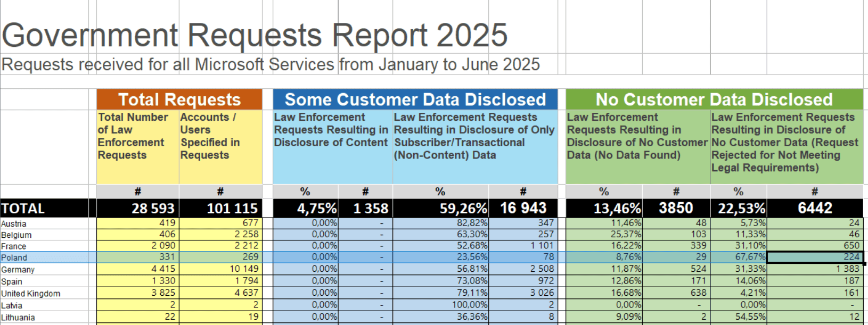Click the total accounts cell showing 101 115
The height and width of the screenshot is (325, 868).
[x=220, y=209]
